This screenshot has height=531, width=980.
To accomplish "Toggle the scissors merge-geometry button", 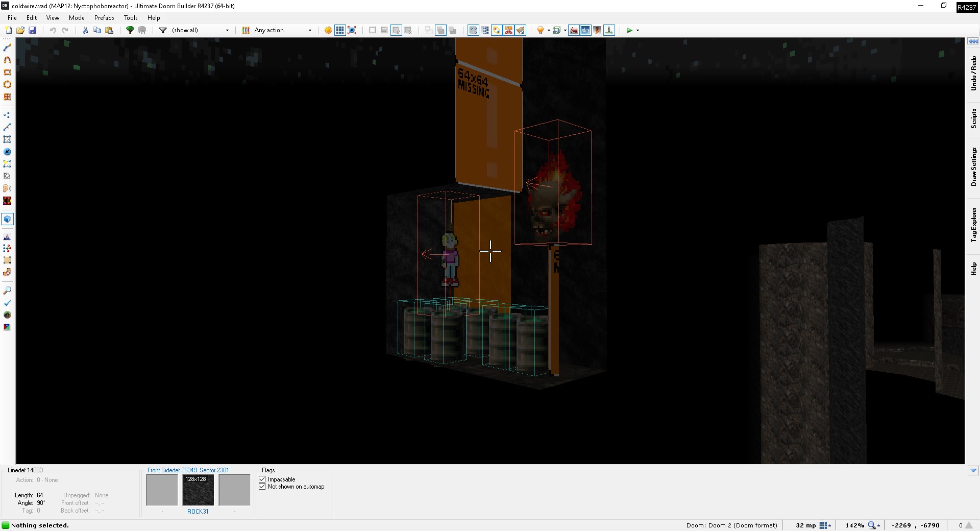I will [508, 30].
